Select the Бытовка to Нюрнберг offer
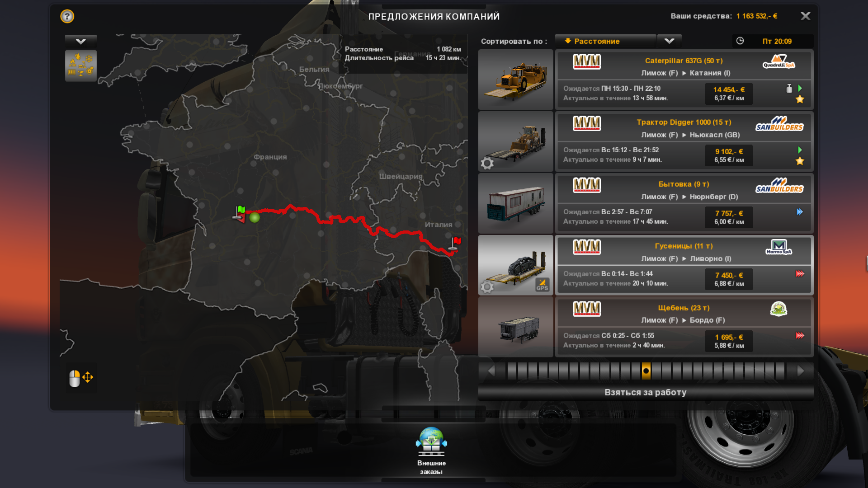Screen dimensions: 868x488 pos(684,203)
